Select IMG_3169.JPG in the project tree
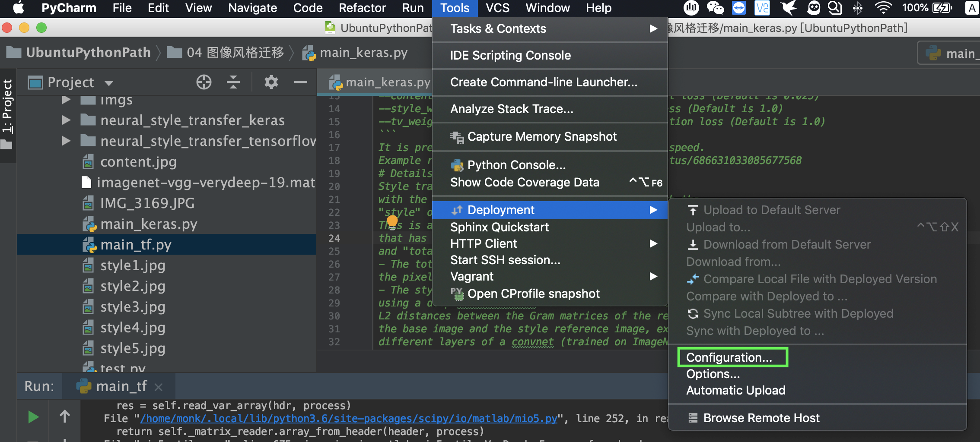This screenshot has height=442, width=980. [x=147, y=203]
